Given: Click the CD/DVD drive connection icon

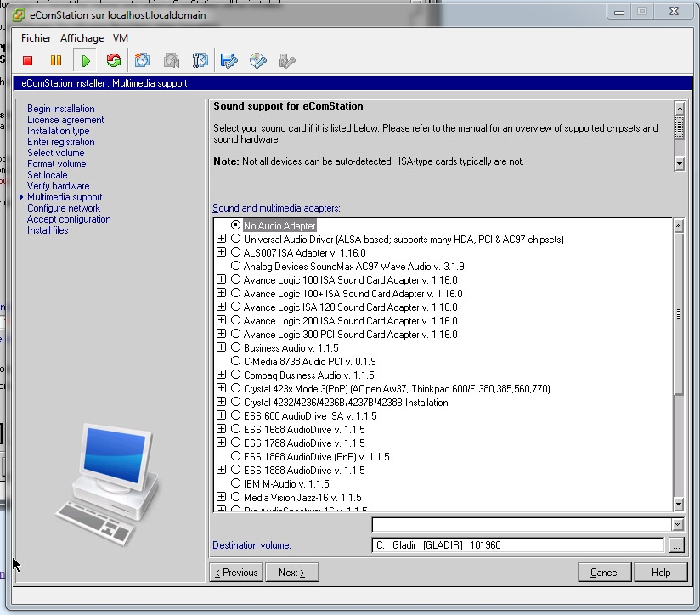Looking at the screenshot, I should (x=258, y=60).
